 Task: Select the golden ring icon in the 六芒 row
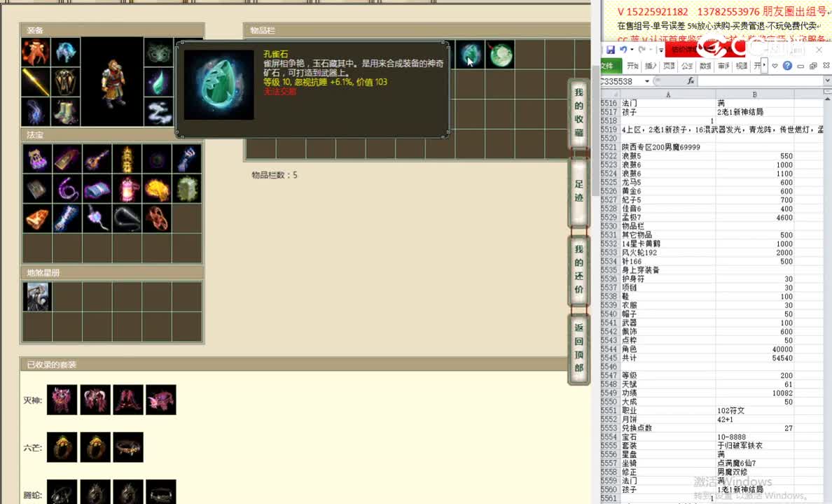coord(62,447)
